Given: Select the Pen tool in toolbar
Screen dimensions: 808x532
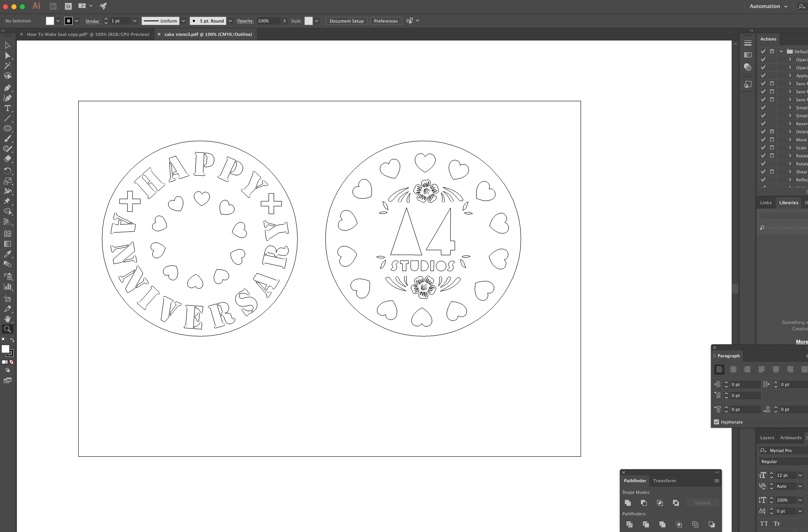Looking at the screenshot, I should click(8, 88).
